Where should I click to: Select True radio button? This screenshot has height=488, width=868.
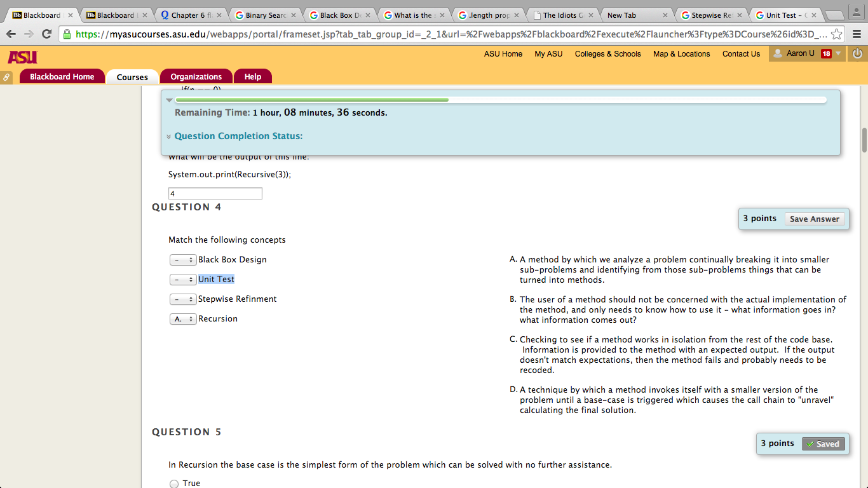coord(174,484)
